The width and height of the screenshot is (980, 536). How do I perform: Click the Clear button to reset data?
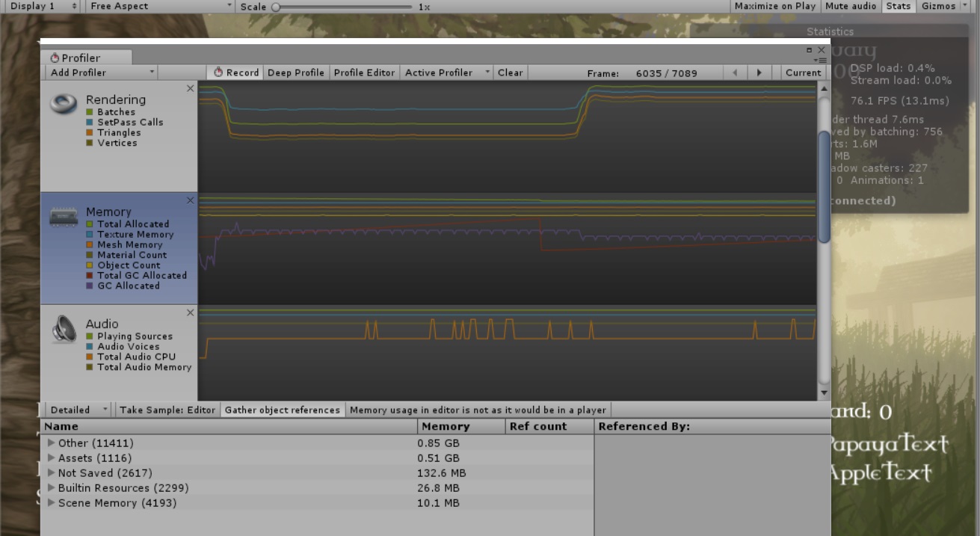[510, 73]
